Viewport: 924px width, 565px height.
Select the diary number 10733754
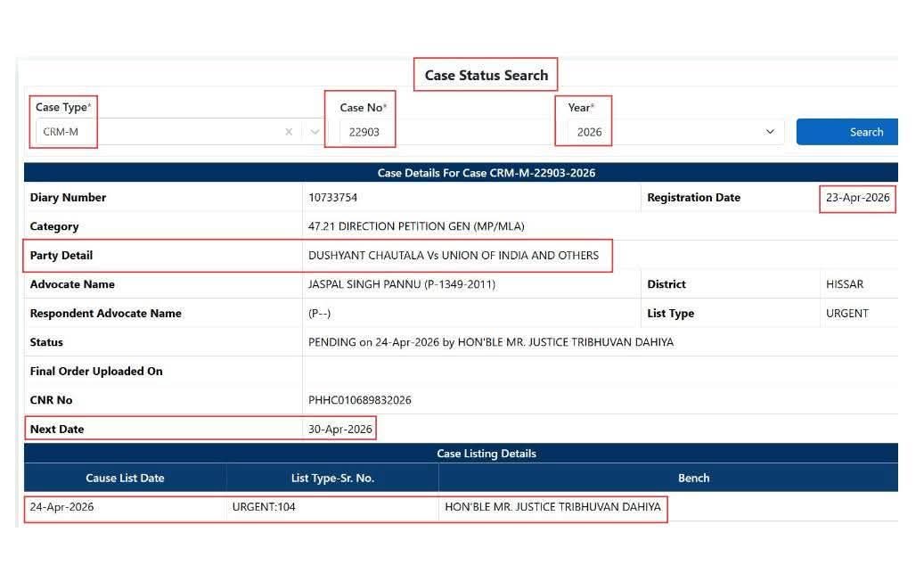click(332, 198)
